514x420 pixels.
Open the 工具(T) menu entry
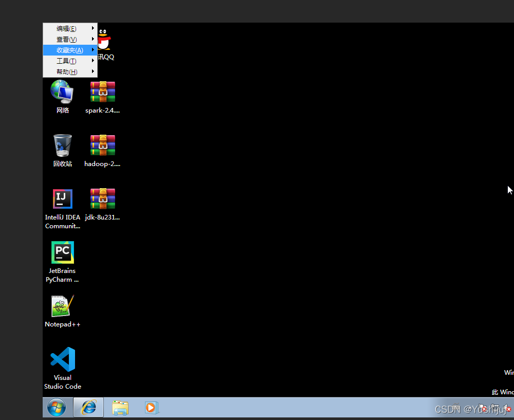pyautogui.click(x=70, y=61)
